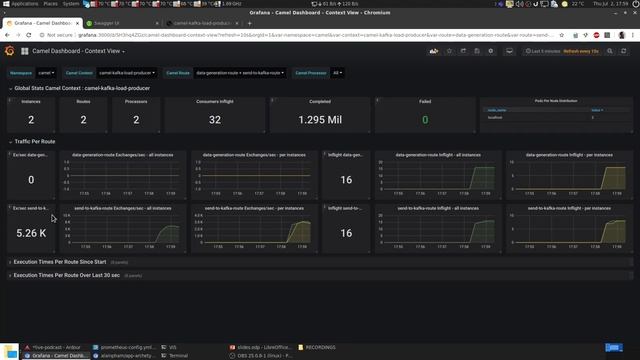Open send-to-kafka-route Inflight per instances panel title
The width and height of the screenshot is (640, 360).
pyautogui.click(x=569, y=209)
